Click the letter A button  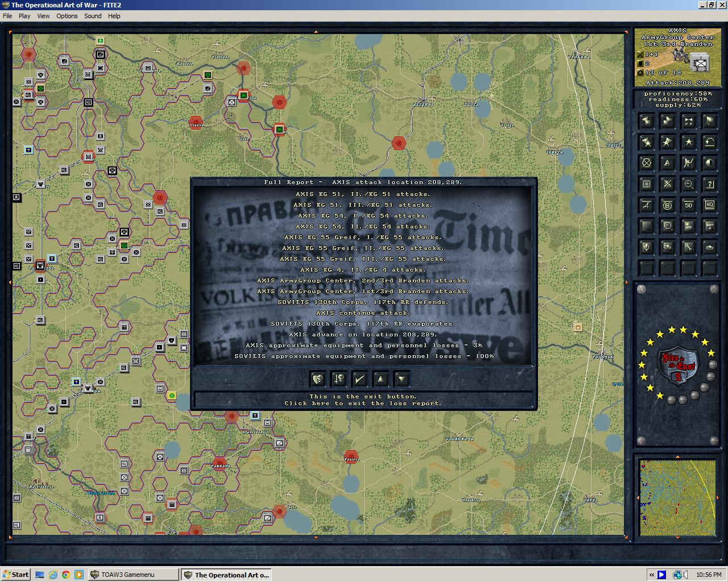(668, 163)
